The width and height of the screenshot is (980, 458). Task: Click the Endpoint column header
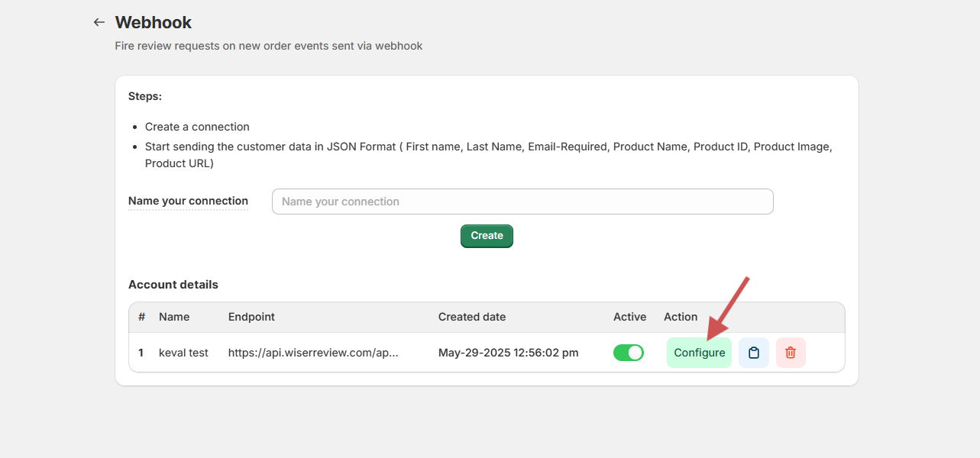pos(251,317)
